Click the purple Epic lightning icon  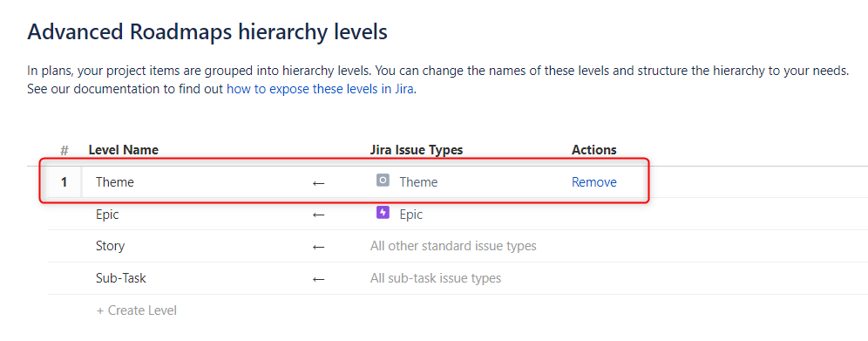(x=383, y=213)
